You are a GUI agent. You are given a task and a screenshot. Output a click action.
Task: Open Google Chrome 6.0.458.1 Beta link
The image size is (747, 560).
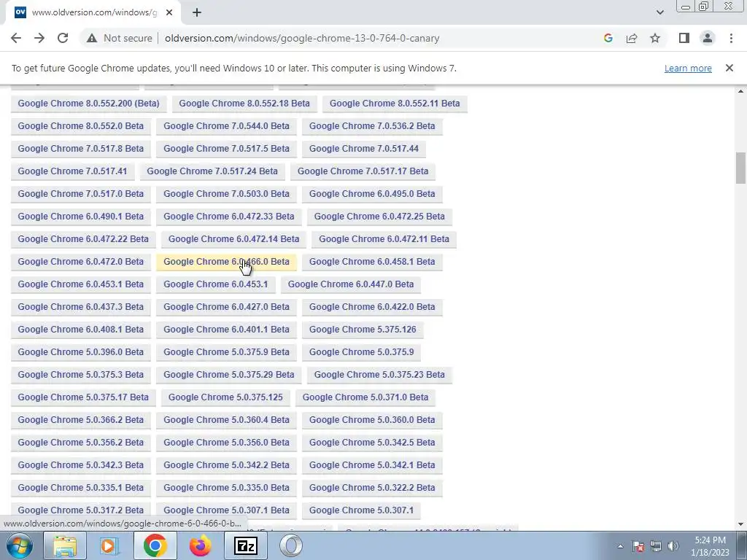coord(372,262)
